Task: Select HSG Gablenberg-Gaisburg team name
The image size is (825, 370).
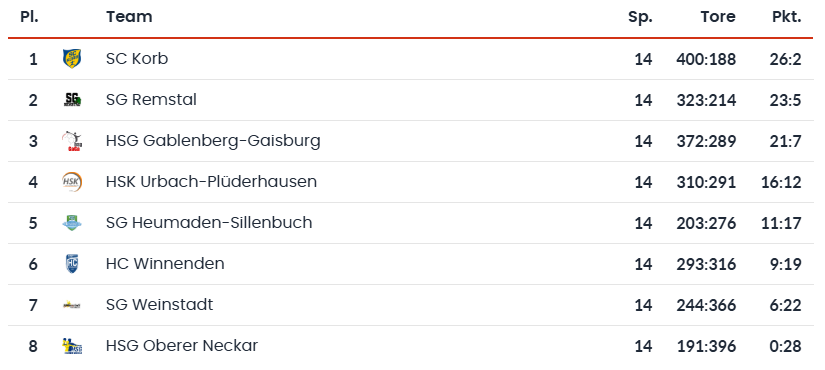Action: (x=213, y=141)
